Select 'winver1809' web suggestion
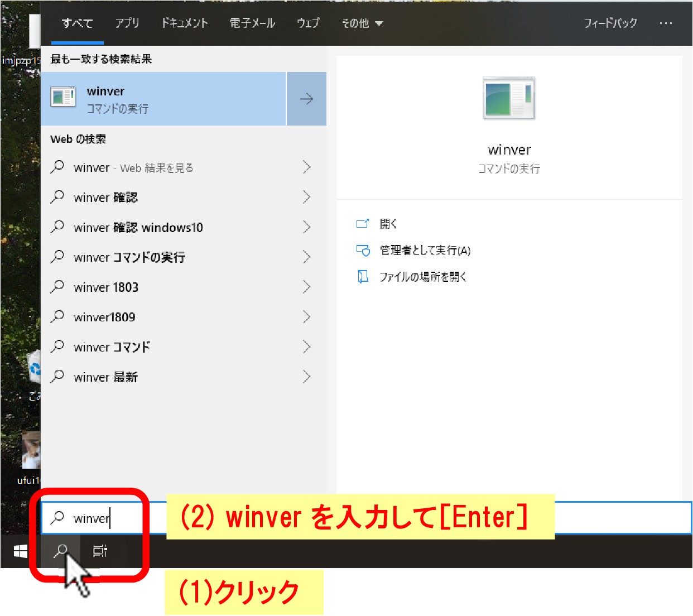The width and height of the screenshot is (693, 616). click(x=184, y=317)
